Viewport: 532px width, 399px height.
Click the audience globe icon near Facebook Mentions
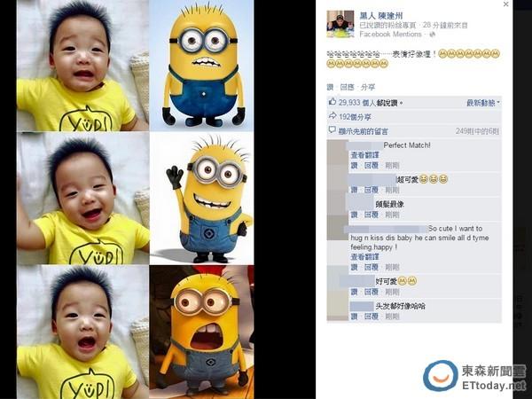coord(433,35)
